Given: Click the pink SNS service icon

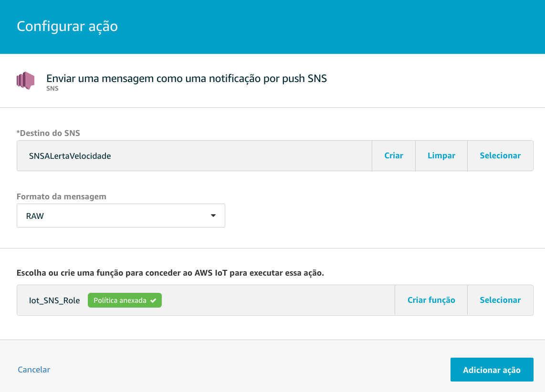Looking at the screenshot, I should (26, 81).
